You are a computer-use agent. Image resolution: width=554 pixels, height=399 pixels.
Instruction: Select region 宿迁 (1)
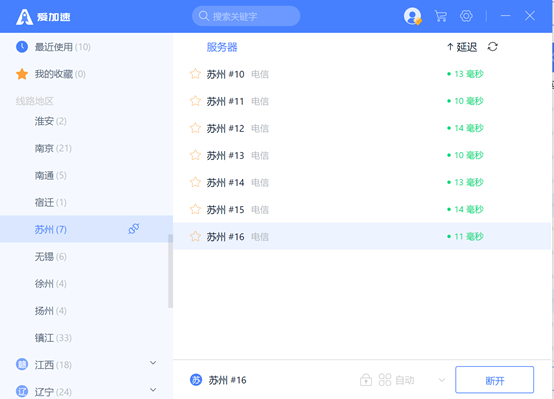click(x=51, y=203)
